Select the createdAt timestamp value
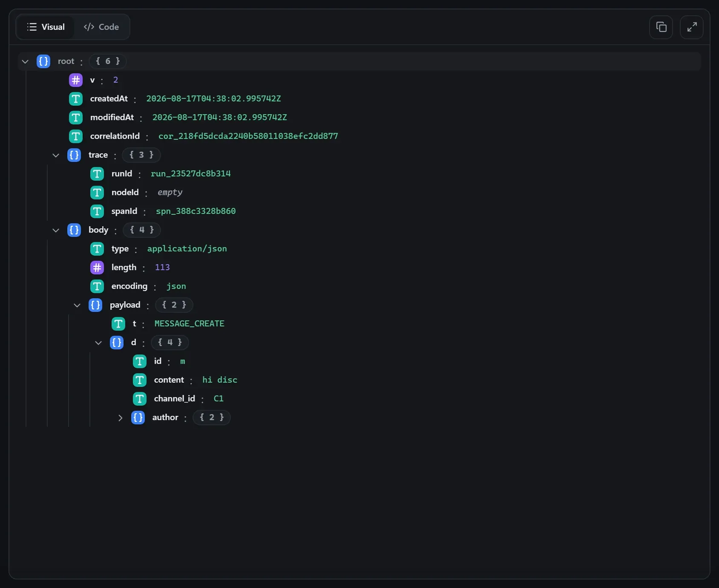 point(214,99)
